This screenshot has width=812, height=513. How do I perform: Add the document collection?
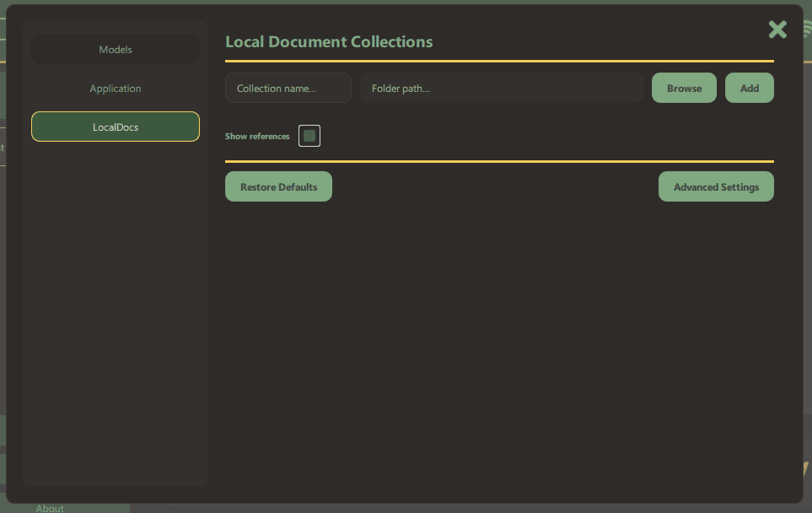pos(750,88)
